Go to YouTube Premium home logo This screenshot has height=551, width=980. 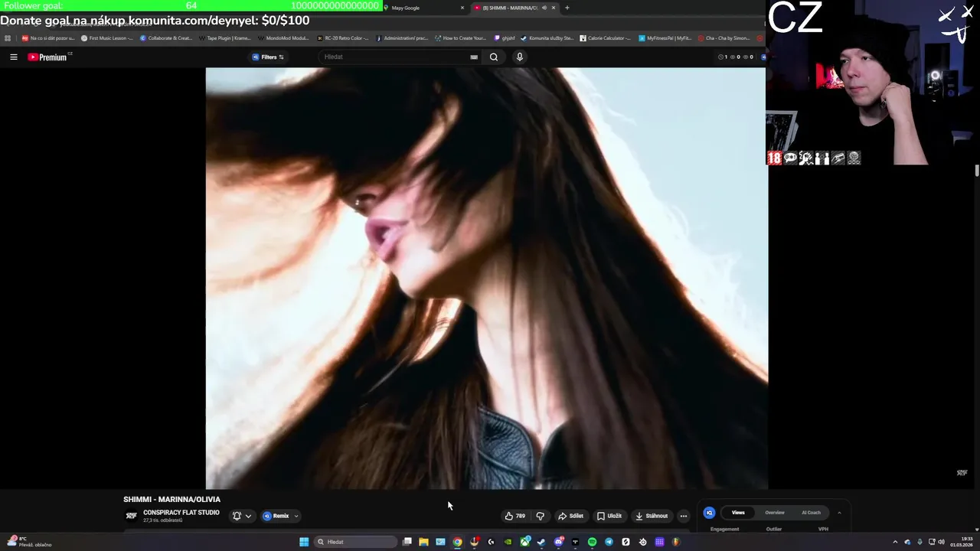48,57
